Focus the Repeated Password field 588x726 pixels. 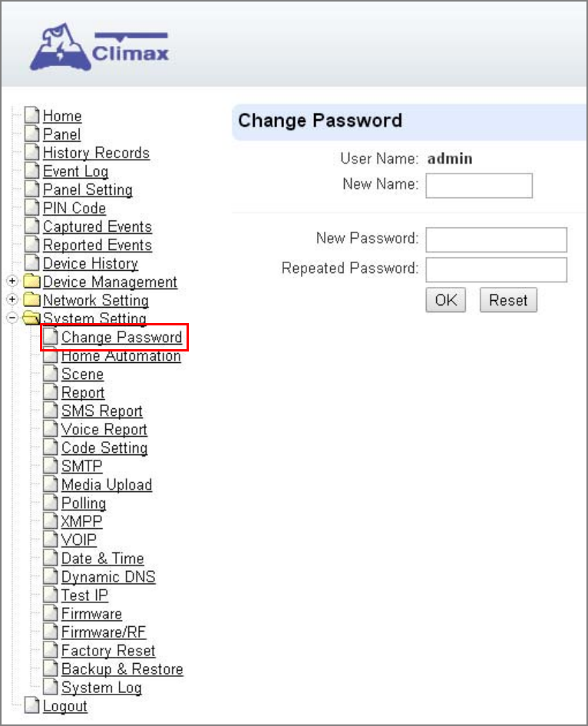pos(496,270)
